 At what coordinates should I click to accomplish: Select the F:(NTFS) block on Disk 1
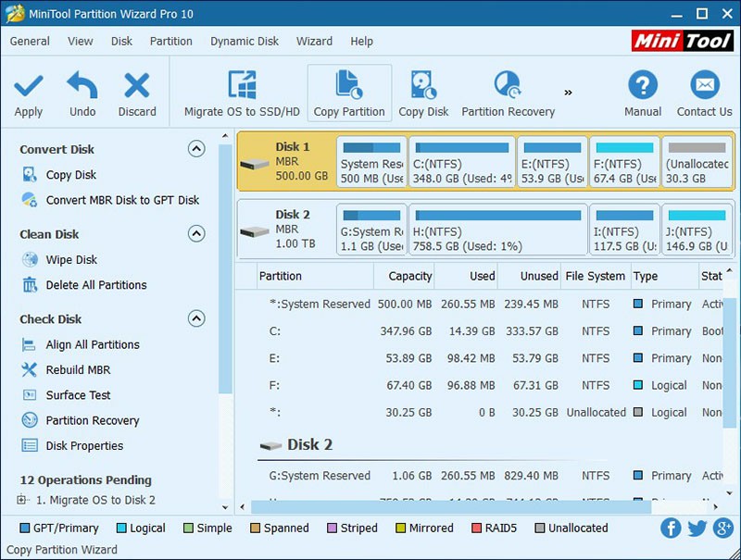tap(624, 162)
